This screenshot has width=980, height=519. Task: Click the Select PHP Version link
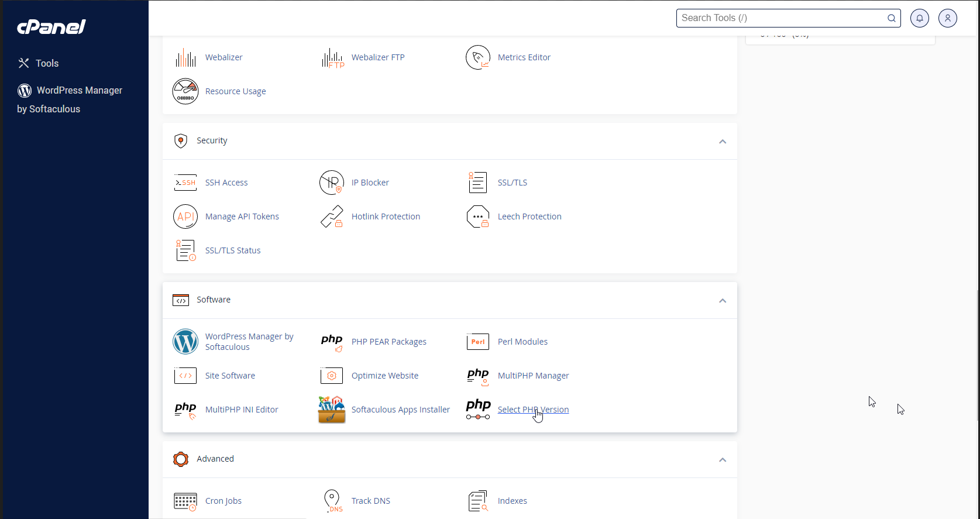(x=533, y=410)
